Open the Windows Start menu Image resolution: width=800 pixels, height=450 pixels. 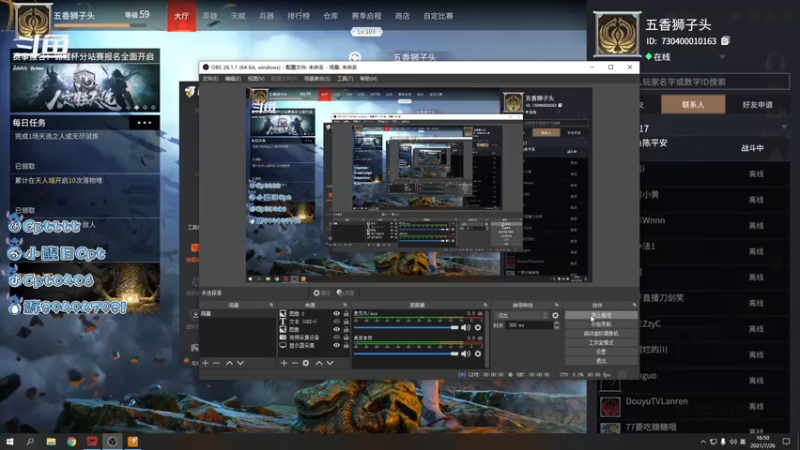[x=10, y=441]
